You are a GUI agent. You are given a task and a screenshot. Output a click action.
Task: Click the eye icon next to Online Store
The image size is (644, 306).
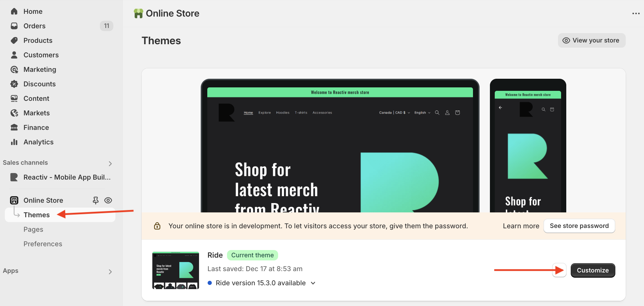[x=108, y=200]
